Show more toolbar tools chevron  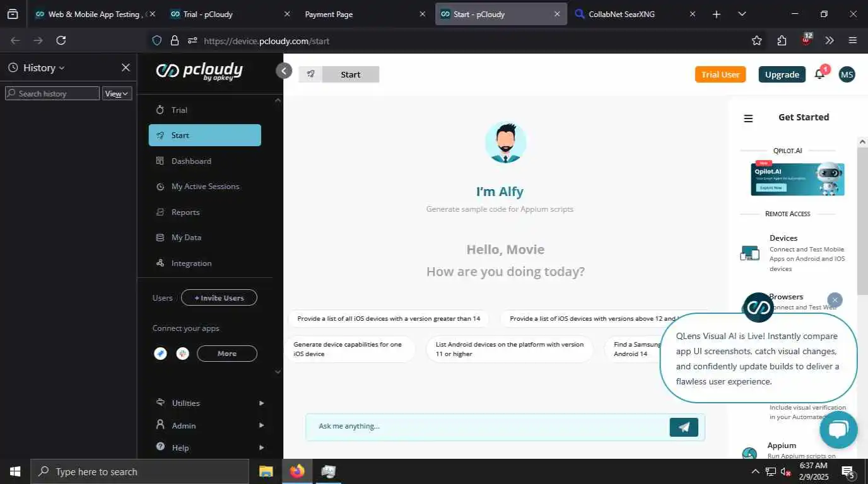click(x=830, y=40)
